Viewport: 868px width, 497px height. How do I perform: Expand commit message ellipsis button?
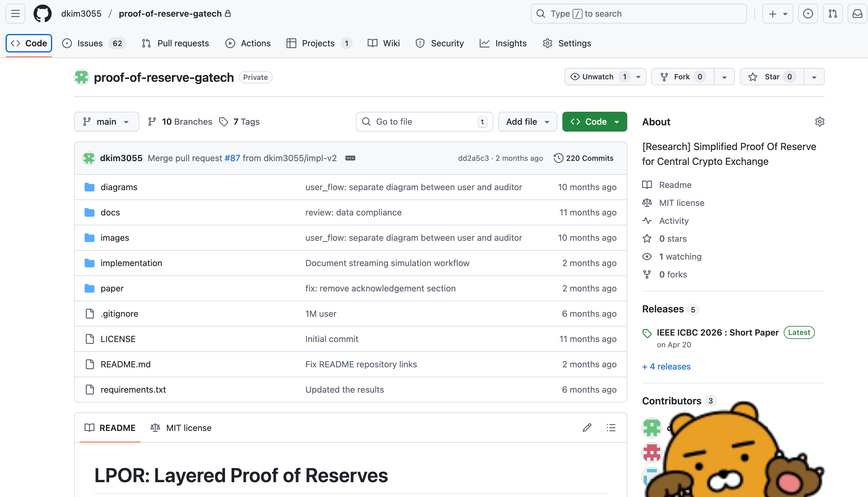tap(350, 158)
